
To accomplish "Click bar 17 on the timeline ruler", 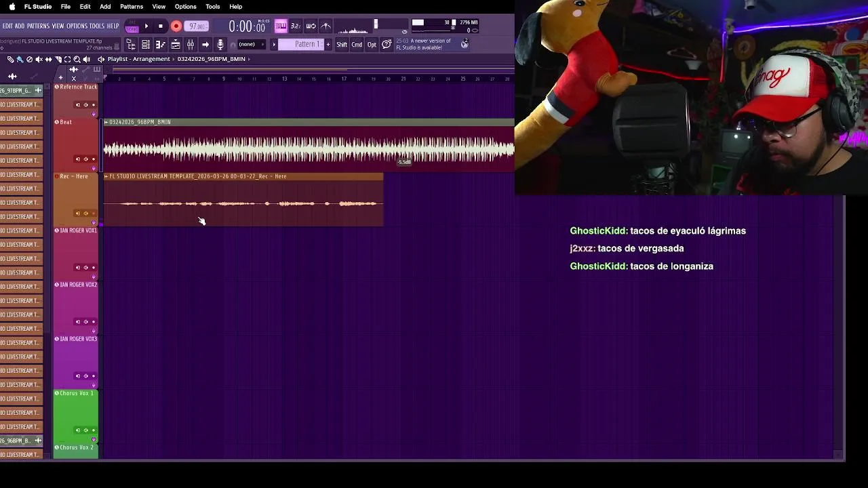I will coord(344,79).
